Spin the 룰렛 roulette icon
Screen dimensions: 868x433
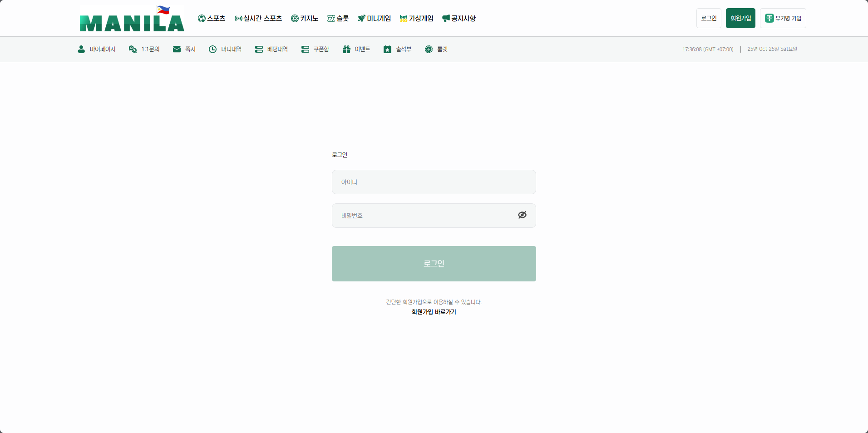(x=429, y=49)
